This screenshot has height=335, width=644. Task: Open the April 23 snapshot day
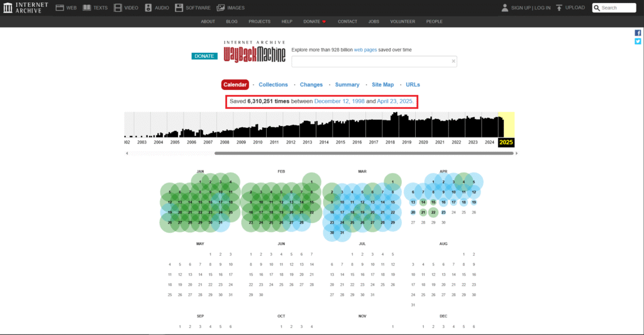click(x=443, y=212)
